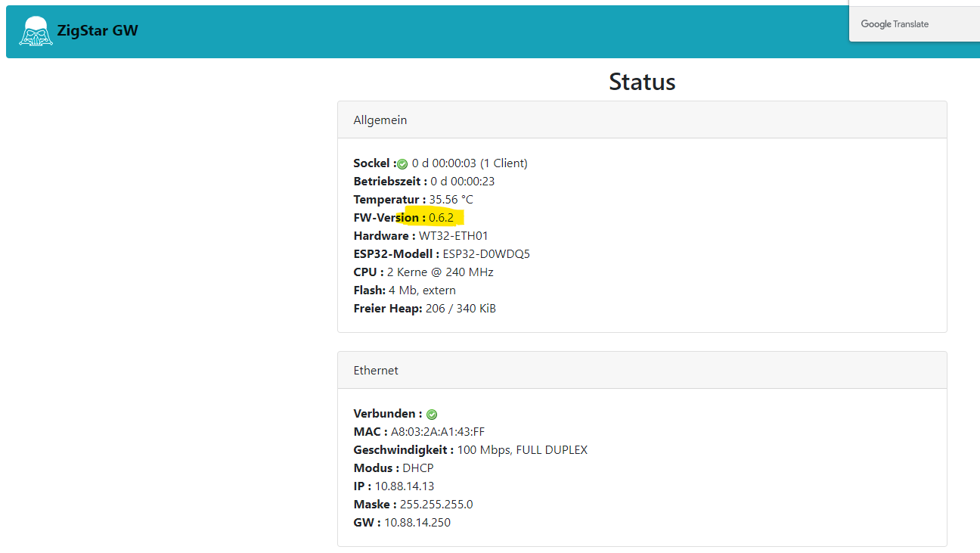Select the Status page heading
Viewport: 980px width, 553px height.
[x=642, y=82]
